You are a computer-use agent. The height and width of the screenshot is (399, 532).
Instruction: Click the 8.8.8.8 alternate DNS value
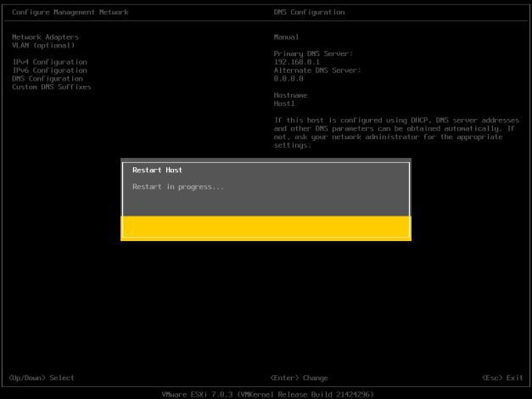(288, 79)
